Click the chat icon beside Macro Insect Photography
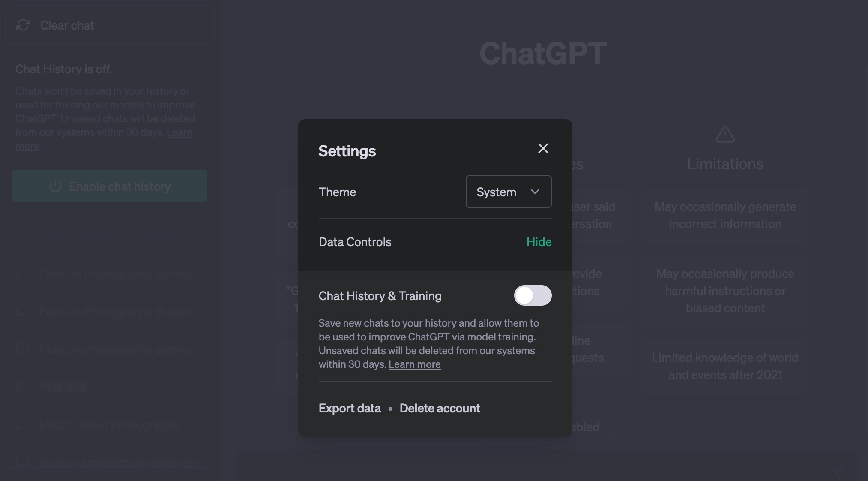Viewport: 868px width, 481px height. (x=22, y=424)
